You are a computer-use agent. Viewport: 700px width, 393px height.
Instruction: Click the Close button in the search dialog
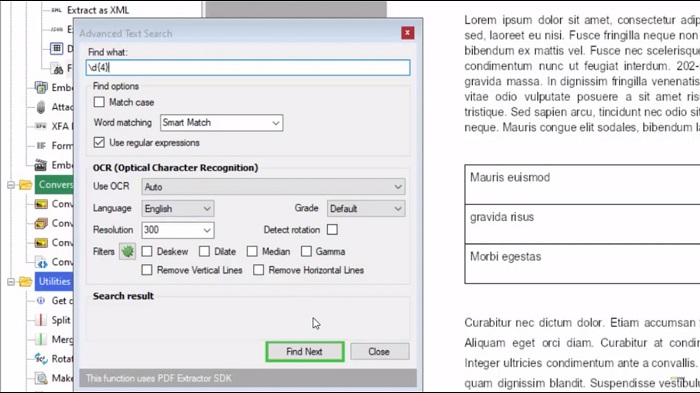379,351
